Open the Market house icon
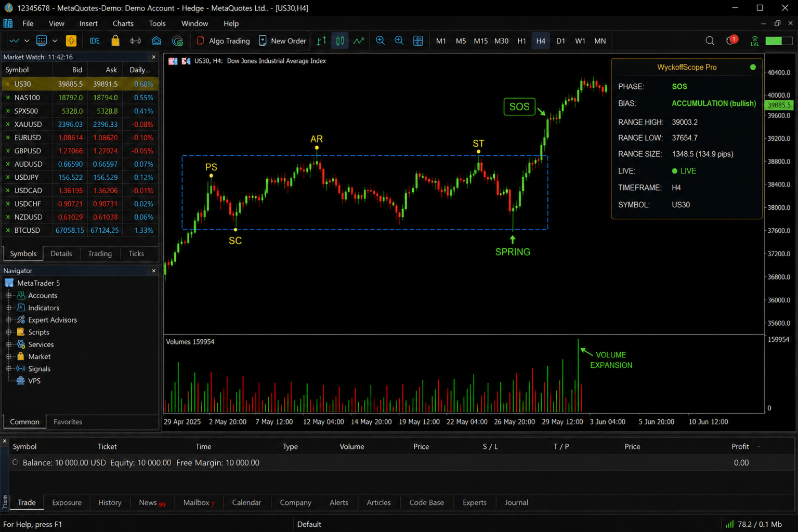The height and width of the screenshot is (532, 798). click(156, 41)
